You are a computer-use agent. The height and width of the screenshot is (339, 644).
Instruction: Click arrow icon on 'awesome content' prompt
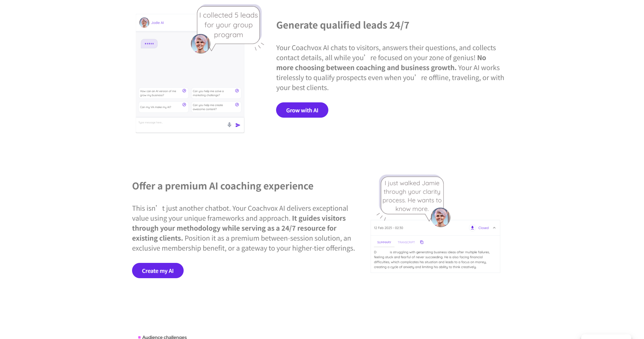237,105
